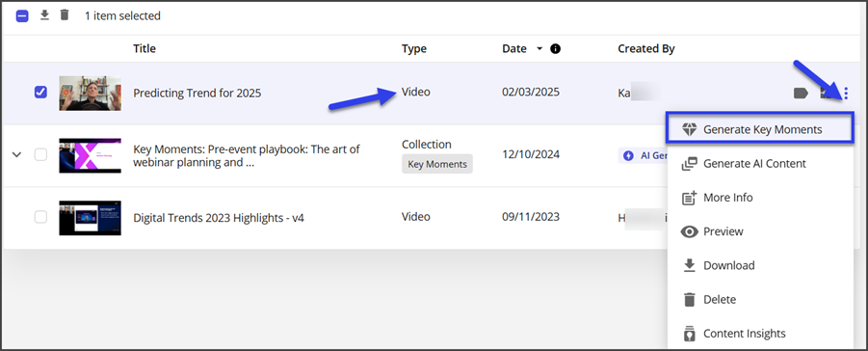Click the date 09/11/2023 cell

point(531,217)
